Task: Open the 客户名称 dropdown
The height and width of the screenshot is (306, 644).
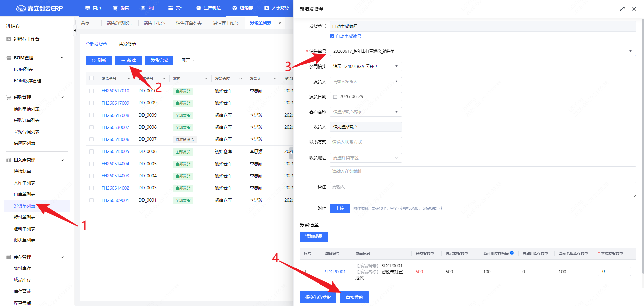Action: (366, 112)
